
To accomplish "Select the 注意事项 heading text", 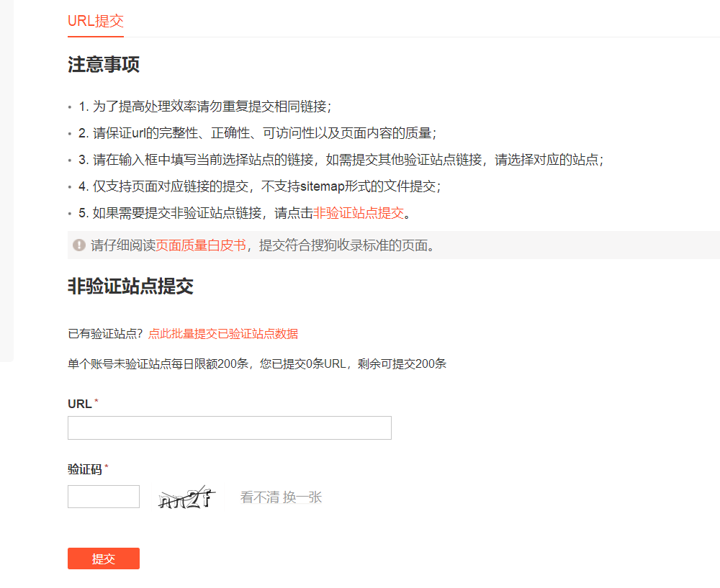I will (x=104, y=64).
